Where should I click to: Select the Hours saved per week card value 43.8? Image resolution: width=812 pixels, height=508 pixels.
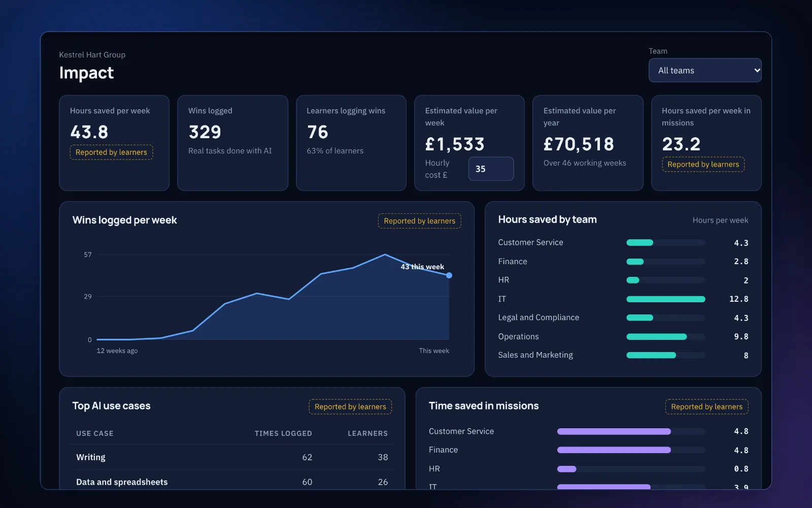89,132
